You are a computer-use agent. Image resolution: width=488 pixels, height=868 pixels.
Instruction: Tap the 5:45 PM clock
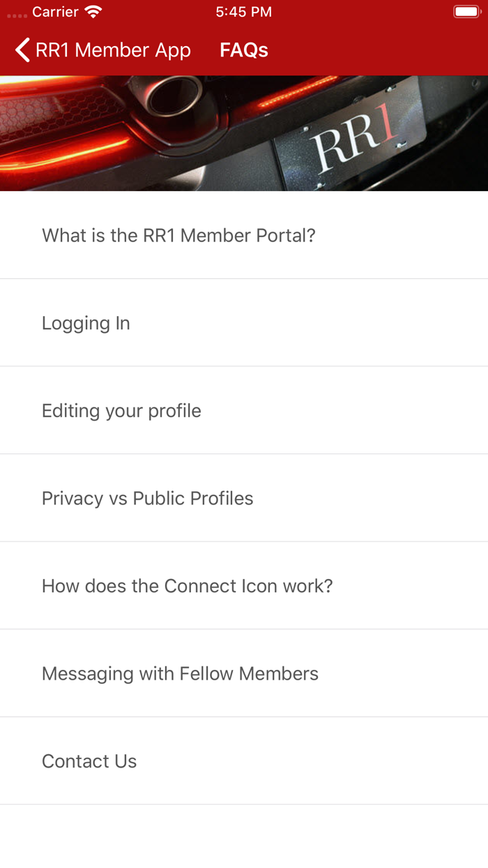click(x=243, y=12)
